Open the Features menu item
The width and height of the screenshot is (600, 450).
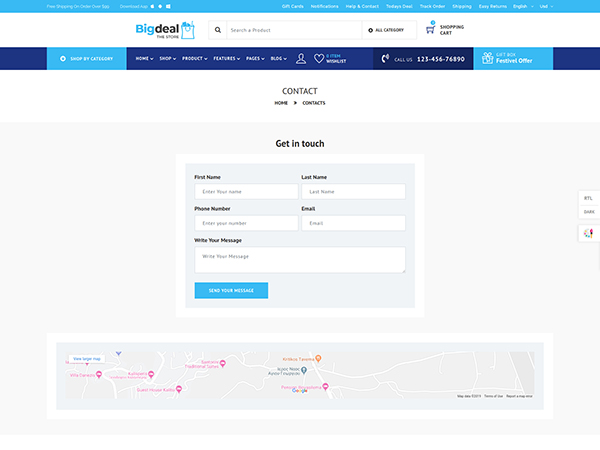pyautogui.click(x=226, y=59)
